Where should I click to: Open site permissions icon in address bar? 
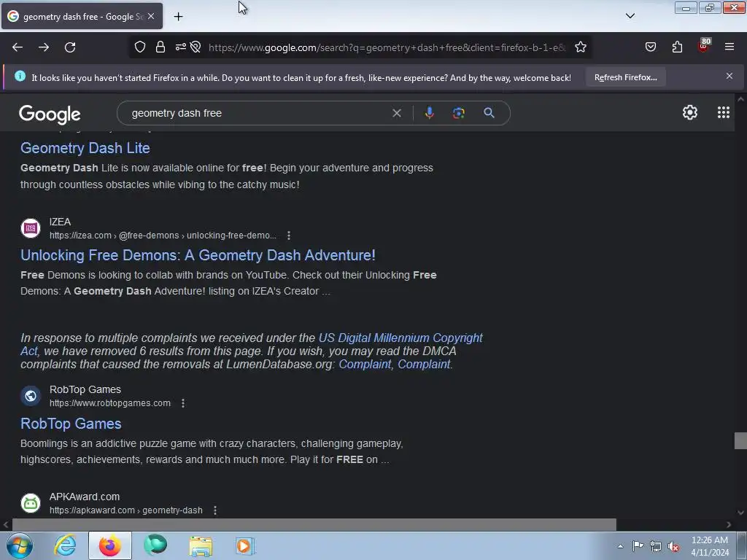pos(181,47)
